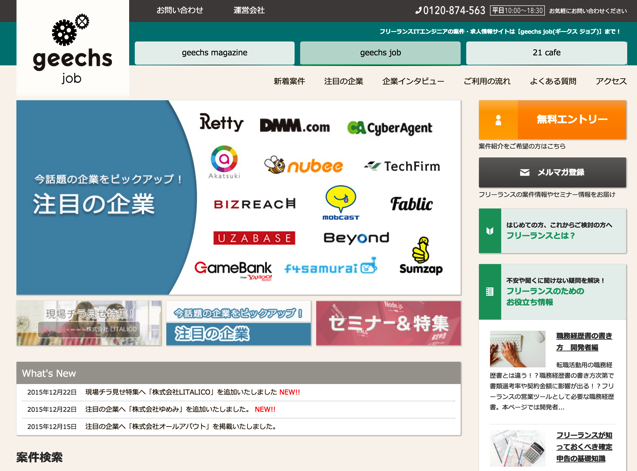Screen dimensions: 637x471
Task: Click the phone icon before 0120-874-563
Action: 418,11
